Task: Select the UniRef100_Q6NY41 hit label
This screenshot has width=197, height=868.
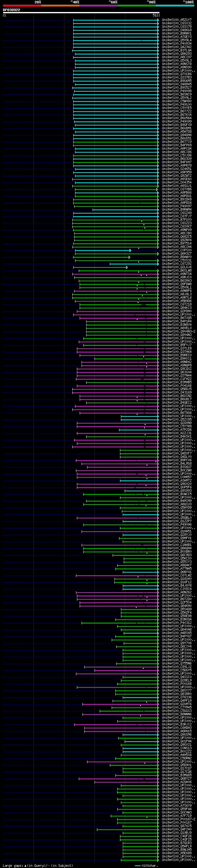Action: 177,572
